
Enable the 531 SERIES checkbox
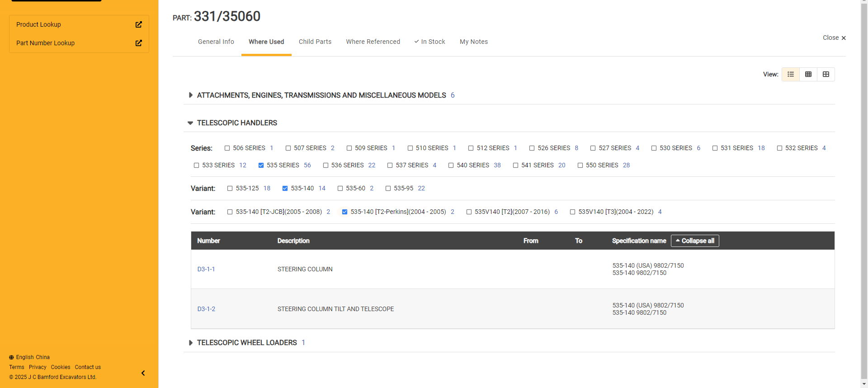tap(715, 148)
